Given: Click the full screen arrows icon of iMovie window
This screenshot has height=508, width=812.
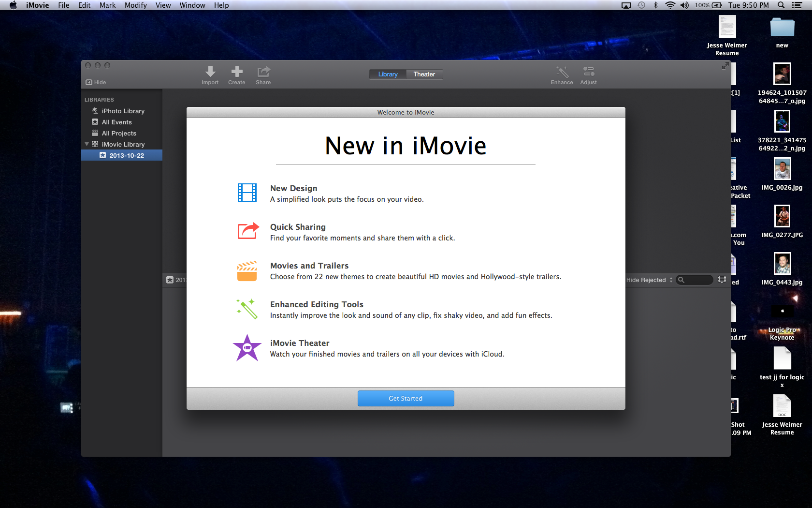Looking at the screenshot, I should (725, 66).
